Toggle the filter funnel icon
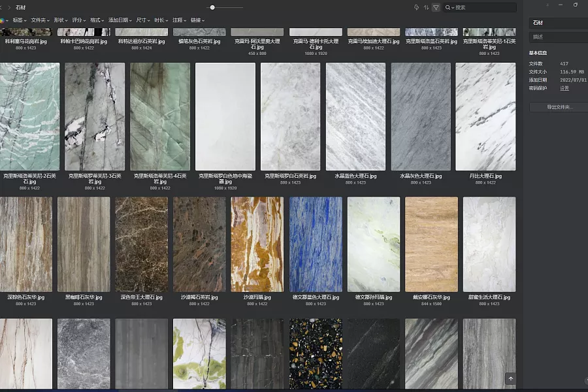588x392 pixels. point(436,7)
